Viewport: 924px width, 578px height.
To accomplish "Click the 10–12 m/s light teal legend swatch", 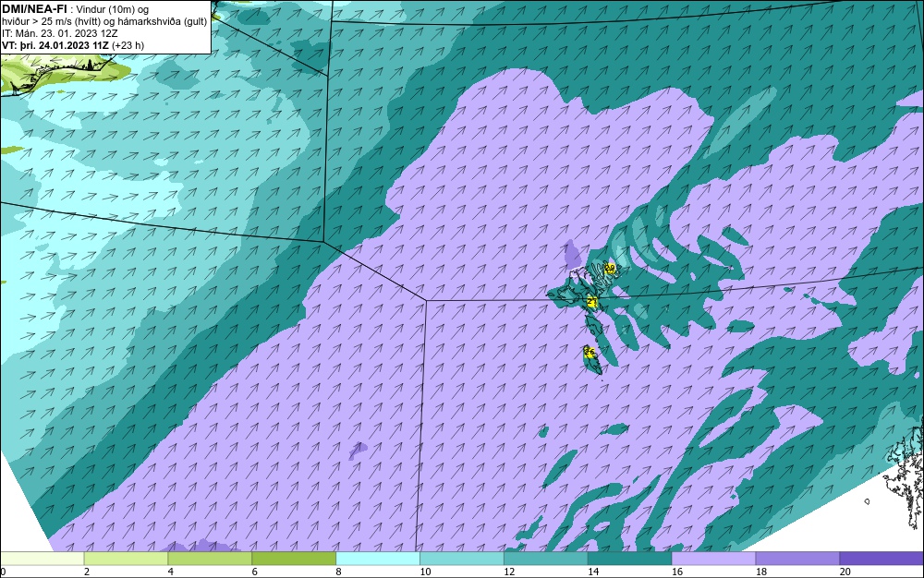I will tap(461, 559).
